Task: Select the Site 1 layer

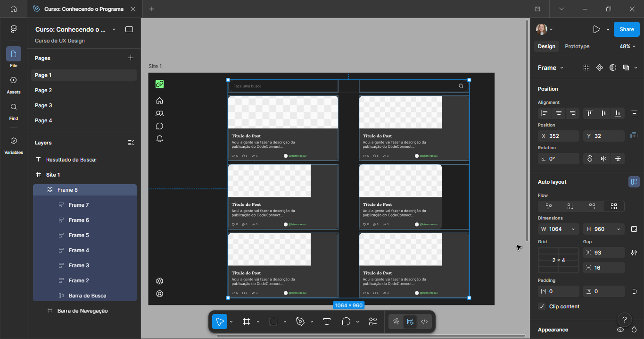Action: tap(85, 175)
